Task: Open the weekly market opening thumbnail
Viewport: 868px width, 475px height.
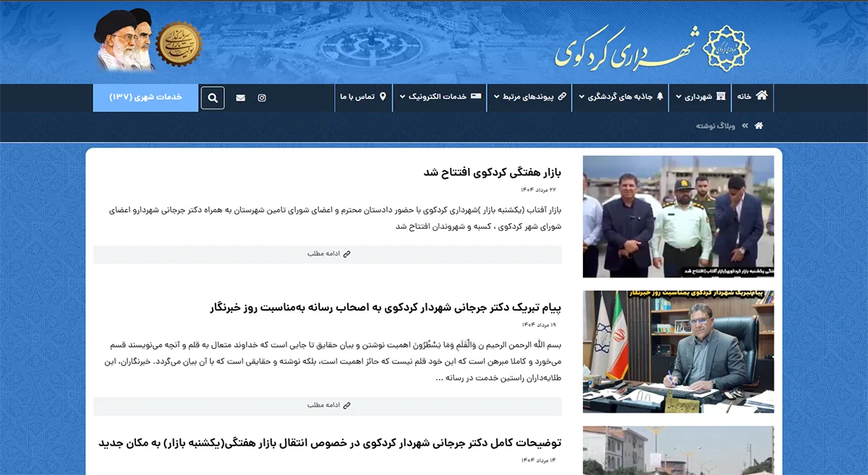Action: pyautogui.click(x=678, y=217)
